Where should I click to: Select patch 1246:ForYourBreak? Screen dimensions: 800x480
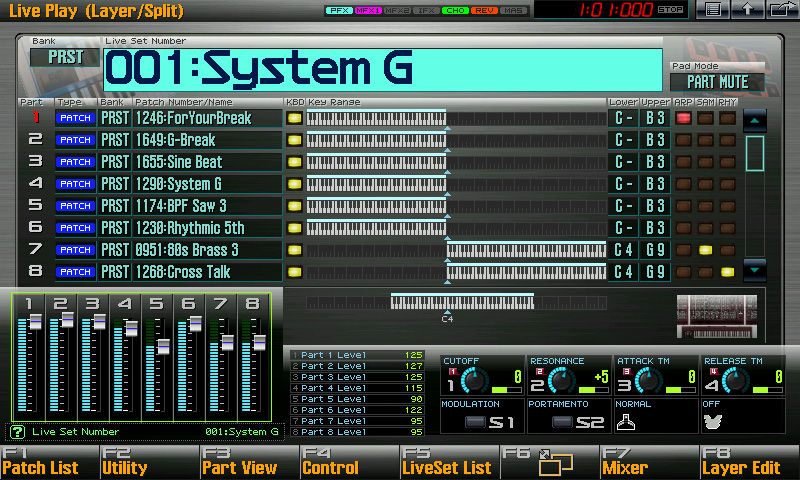pos(208,118)
